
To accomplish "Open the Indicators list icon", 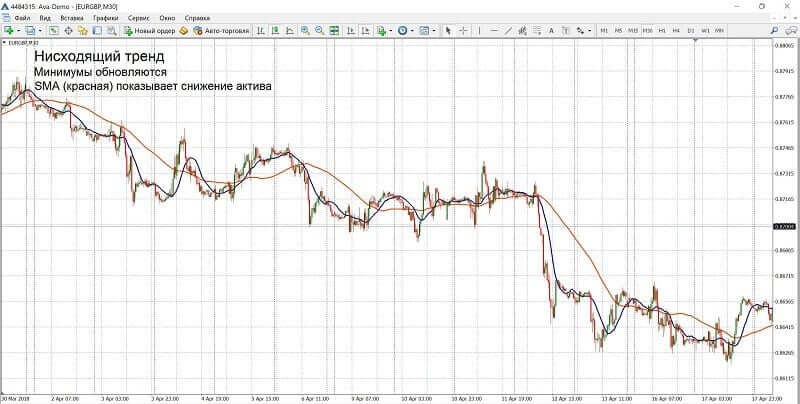I will 381,31.
